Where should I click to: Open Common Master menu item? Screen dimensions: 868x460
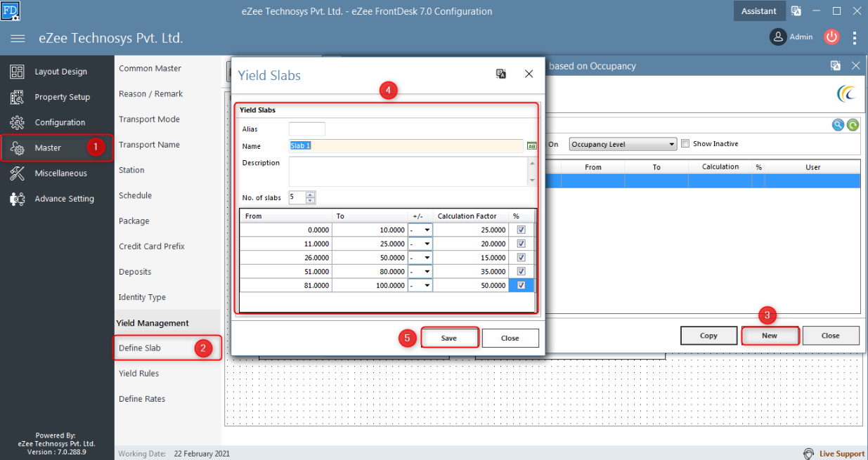coord(150,68)
